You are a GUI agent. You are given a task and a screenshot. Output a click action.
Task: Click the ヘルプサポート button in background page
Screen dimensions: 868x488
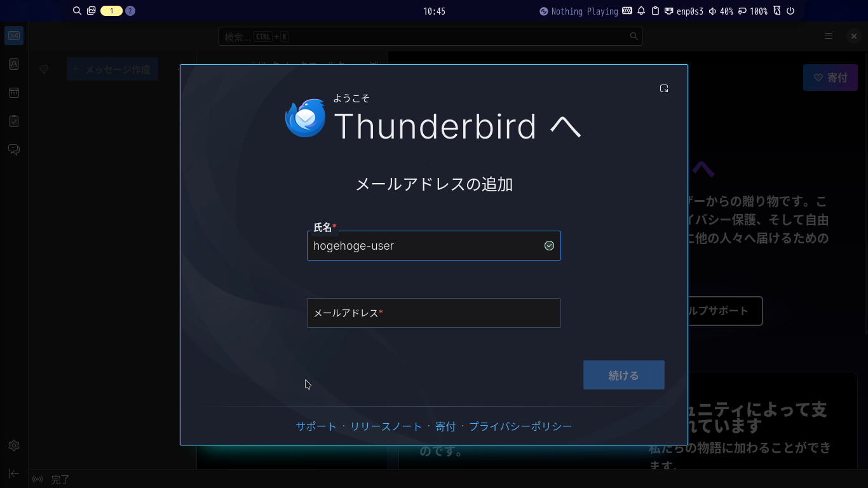(725, 311)
